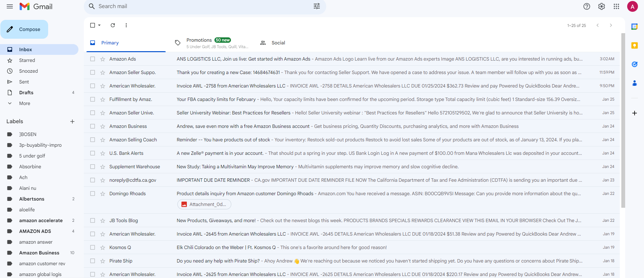Star the JB Tools Blog email

point(103,220)
